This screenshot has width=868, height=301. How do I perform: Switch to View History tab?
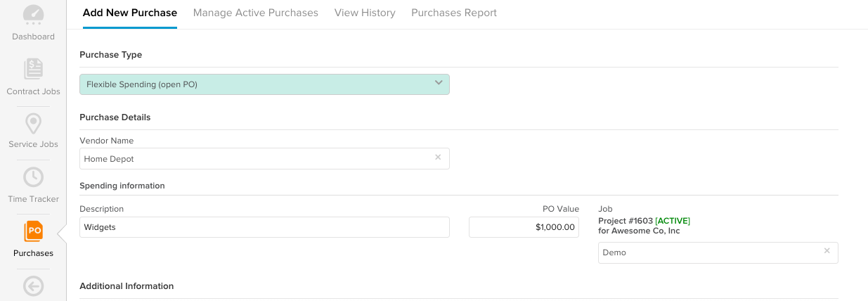365,13
